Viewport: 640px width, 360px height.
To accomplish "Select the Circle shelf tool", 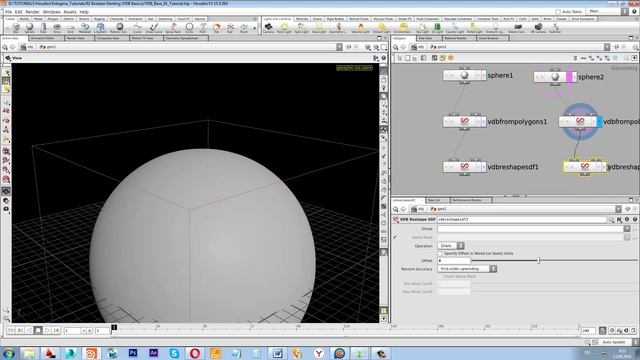I will [189, 28].
